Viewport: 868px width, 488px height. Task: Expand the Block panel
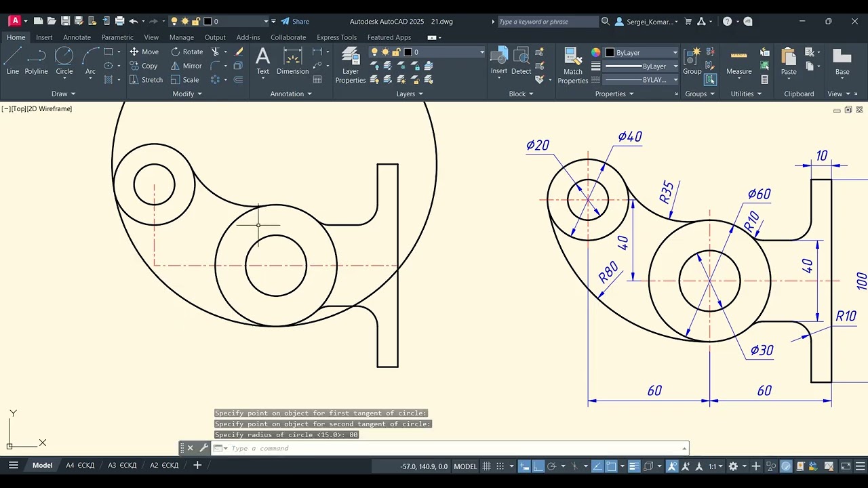[x=521, y=94]
